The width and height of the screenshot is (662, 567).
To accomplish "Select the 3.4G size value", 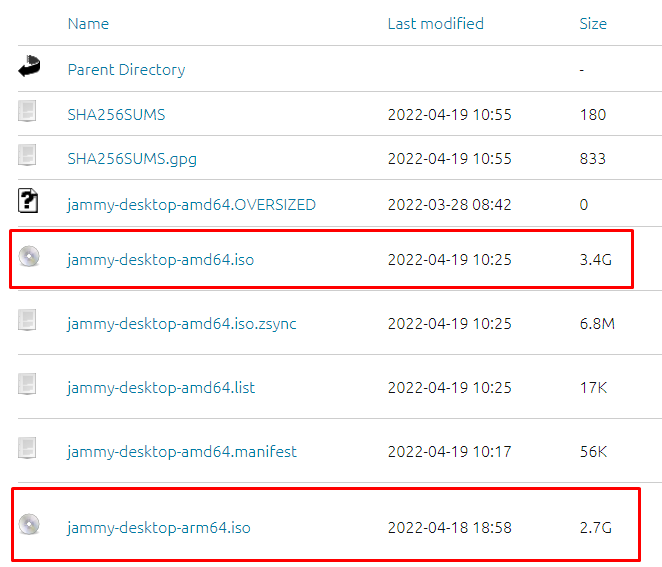I will click(x=595, y=260).
